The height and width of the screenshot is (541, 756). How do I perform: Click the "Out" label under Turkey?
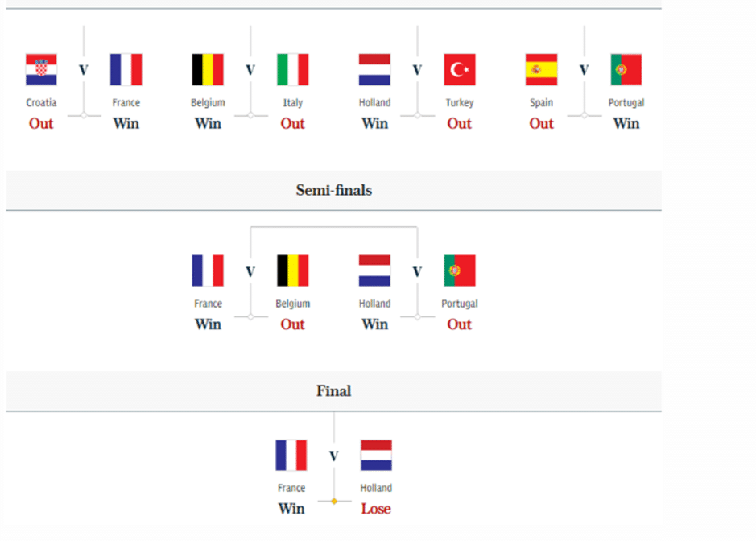pos(459,124)
